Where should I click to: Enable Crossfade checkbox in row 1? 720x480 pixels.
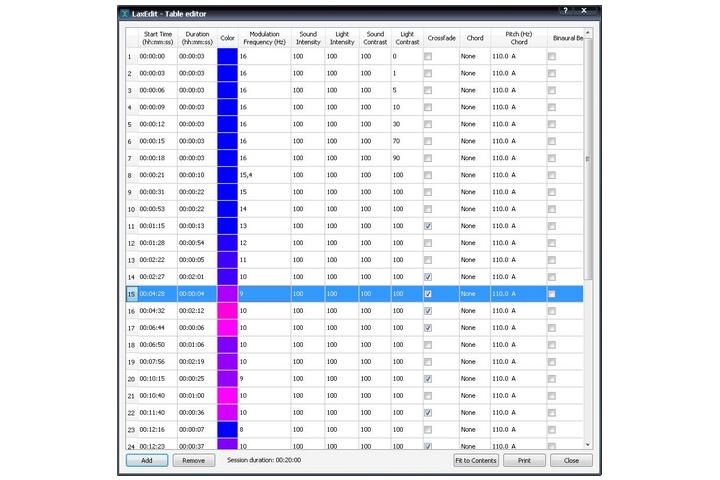pos(428,56)
